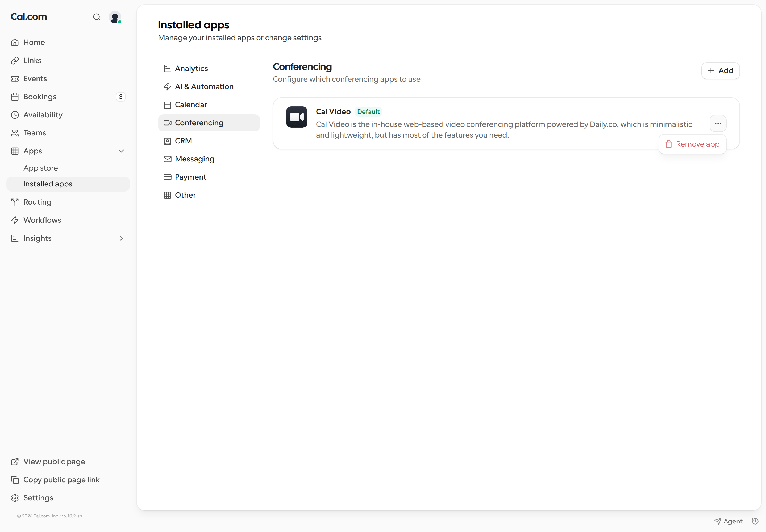Go to Home in sidebar
The image size is (766, 532).
point(68,42)
